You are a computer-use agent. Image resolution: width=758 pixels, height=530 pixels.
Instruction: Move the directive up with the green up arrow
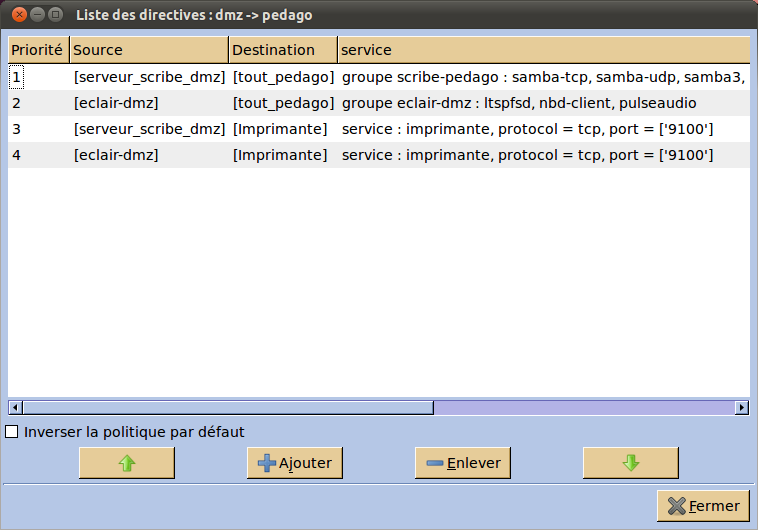coord(127,463)
